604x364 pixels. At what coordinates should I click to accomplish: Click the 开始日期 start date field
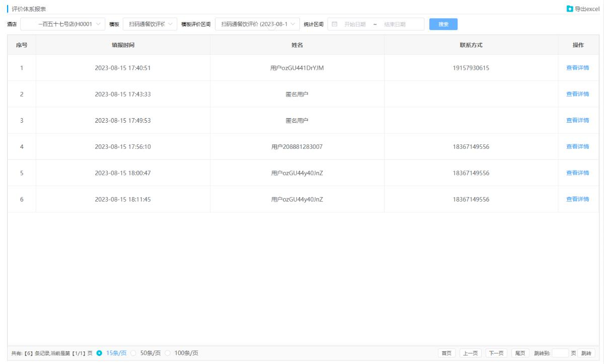pyautogui.click(x=355, y=24)
